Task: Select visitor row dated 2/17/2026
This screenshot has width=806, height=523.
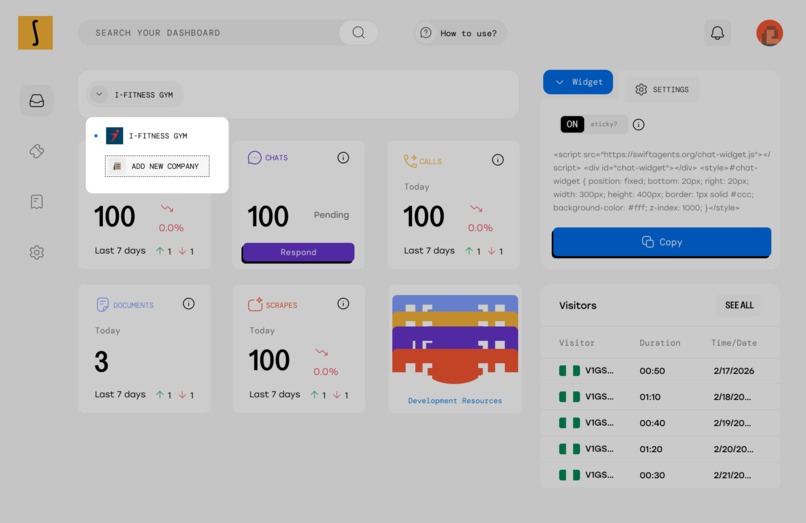Action: coord(660,371)
